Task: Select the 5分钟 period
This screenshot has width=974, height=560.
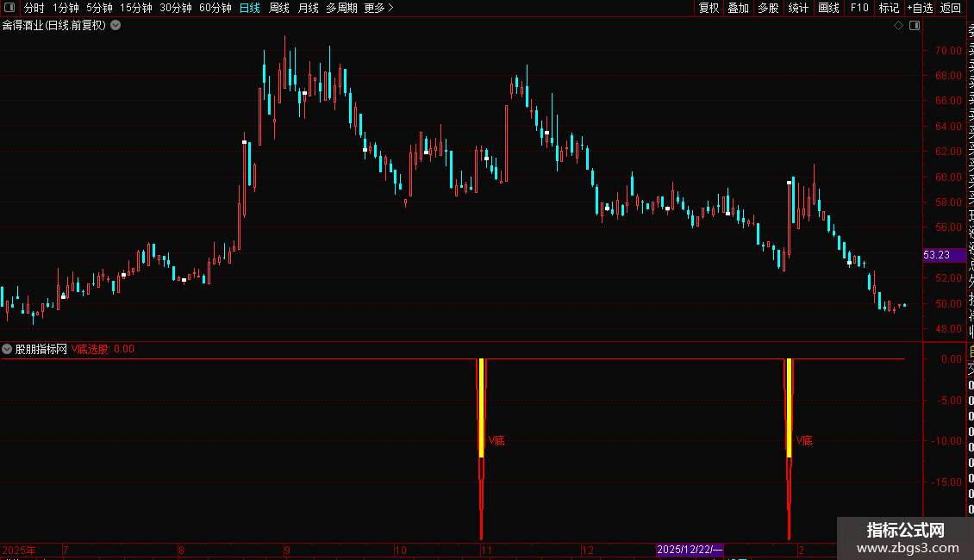Action: tap(99, 8)
